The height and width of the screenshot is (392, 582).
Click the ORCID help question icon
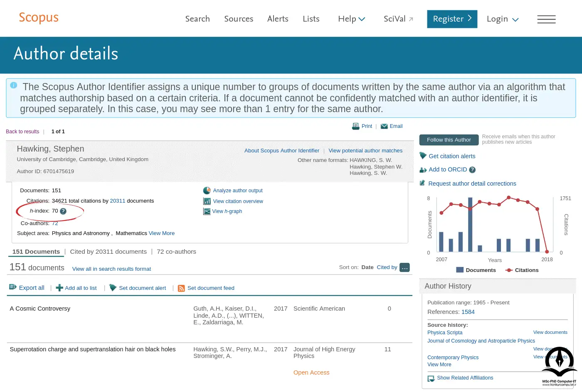tap(472, 170)
